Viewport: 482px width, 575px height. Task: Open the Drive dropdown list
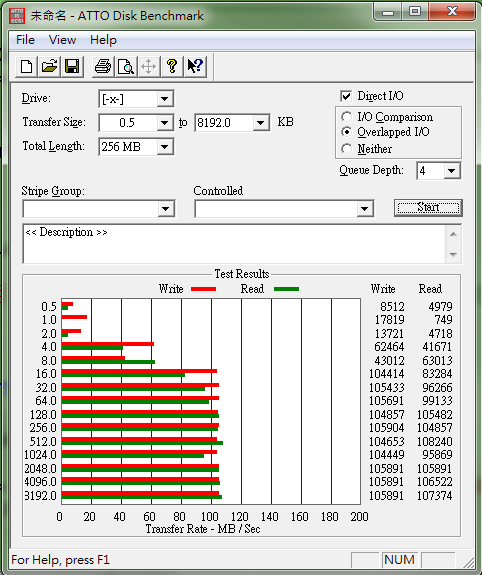click(165, 99)
